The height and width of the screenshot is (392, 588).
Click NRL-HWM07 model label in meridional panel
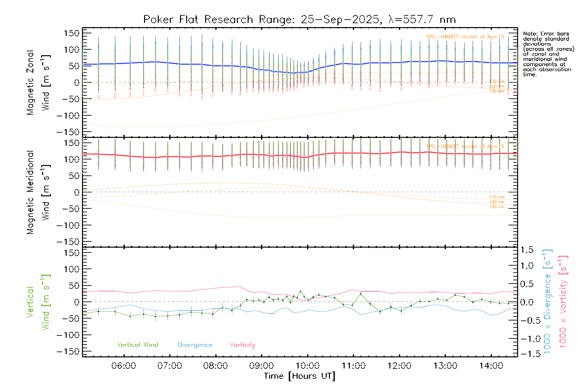[465, 147]
